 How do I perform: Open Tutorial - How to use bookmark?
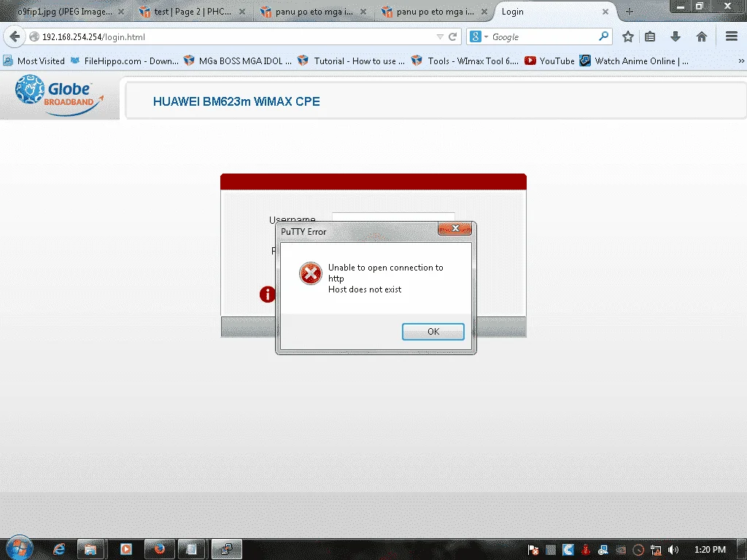pos(351,61)
